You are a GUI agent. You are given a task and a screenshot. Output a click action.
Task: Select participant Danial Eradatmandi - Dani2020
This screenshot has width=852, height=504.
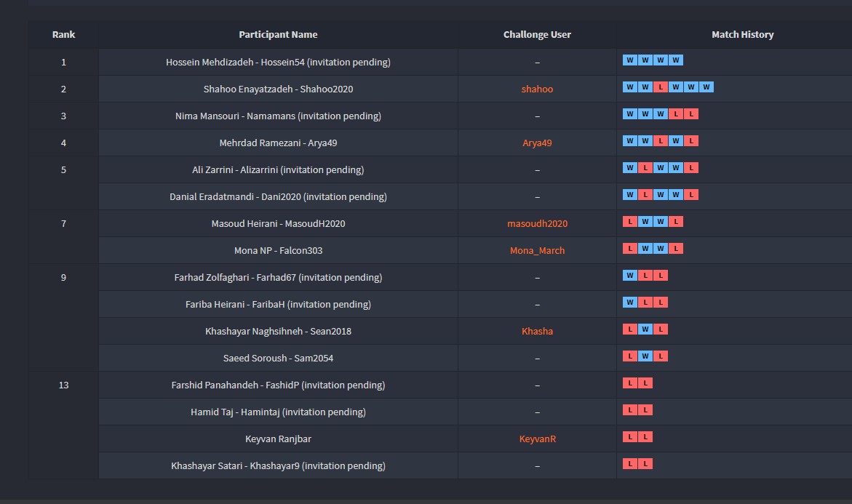[278, 196]
